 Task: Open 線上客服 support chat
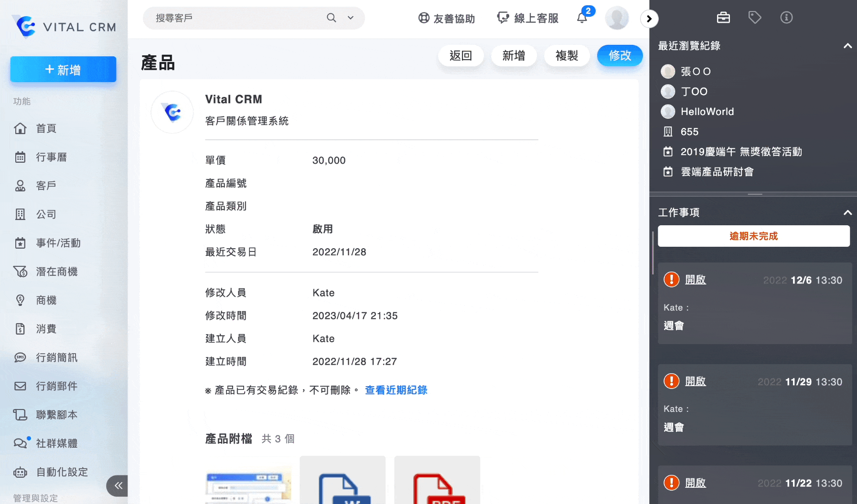pos(528,18)
